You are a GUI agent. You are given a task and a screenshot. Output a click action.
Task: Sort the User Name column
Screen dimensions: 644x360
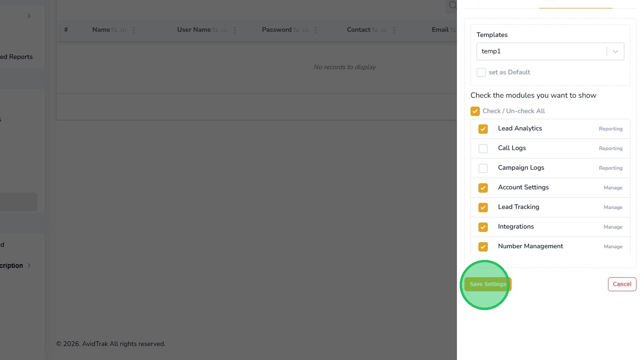point(215,30)
